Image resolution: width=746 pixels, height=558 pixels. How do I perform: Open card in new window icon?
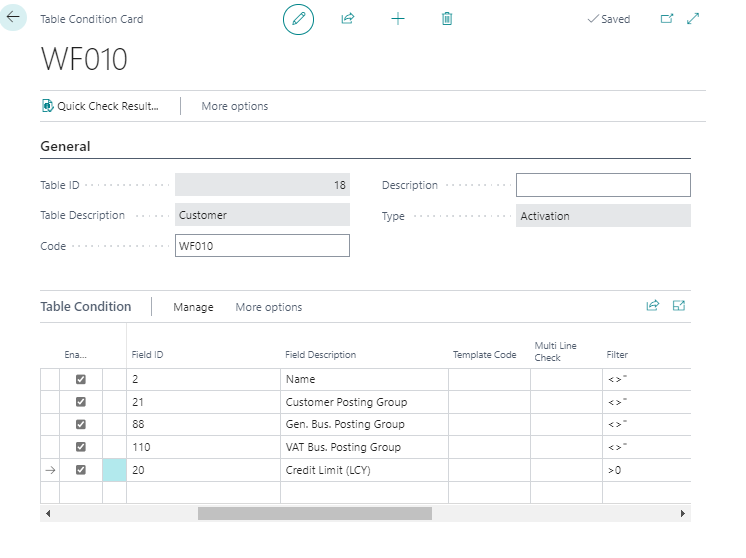(667, 19)
